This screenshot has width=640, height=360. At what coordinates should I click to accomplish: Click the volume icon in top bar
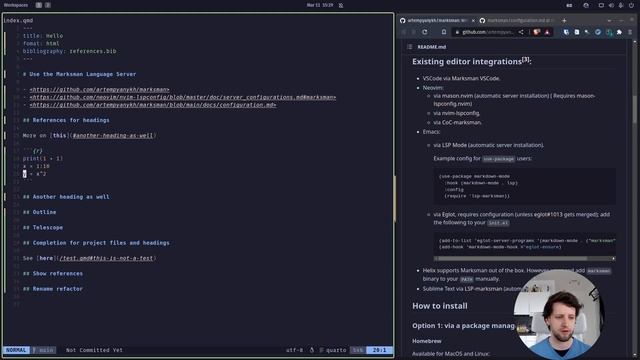click(611, 5)
